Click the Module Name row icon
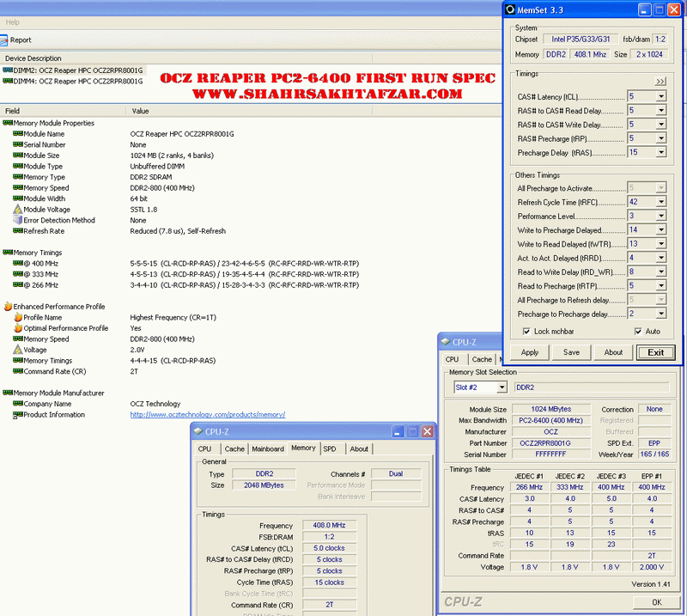Viewport: 687px width, 616px height. point(17,134)
